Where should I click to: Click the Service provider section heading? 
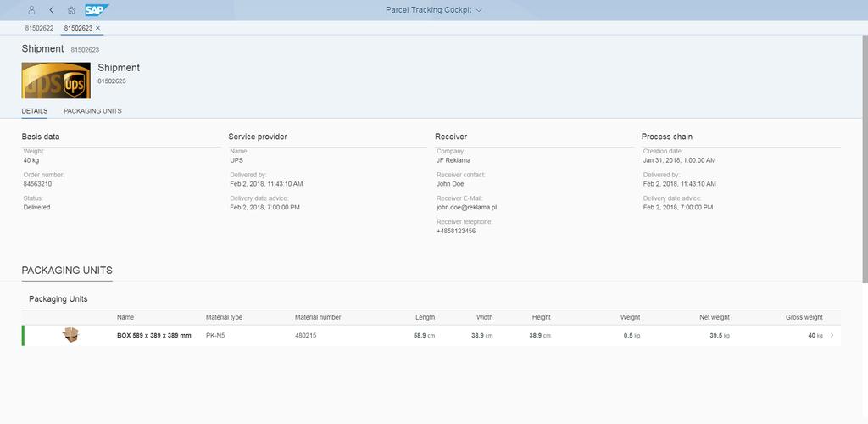tap(258, 137)
